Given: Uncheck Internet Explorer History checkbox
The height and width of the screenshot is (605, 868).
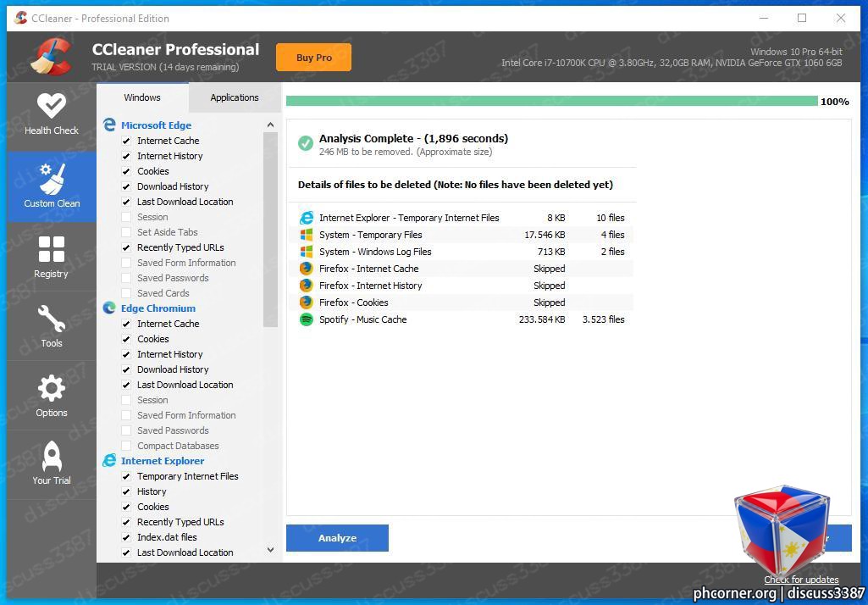Looking at the screenshot, I should pos(126,492).
